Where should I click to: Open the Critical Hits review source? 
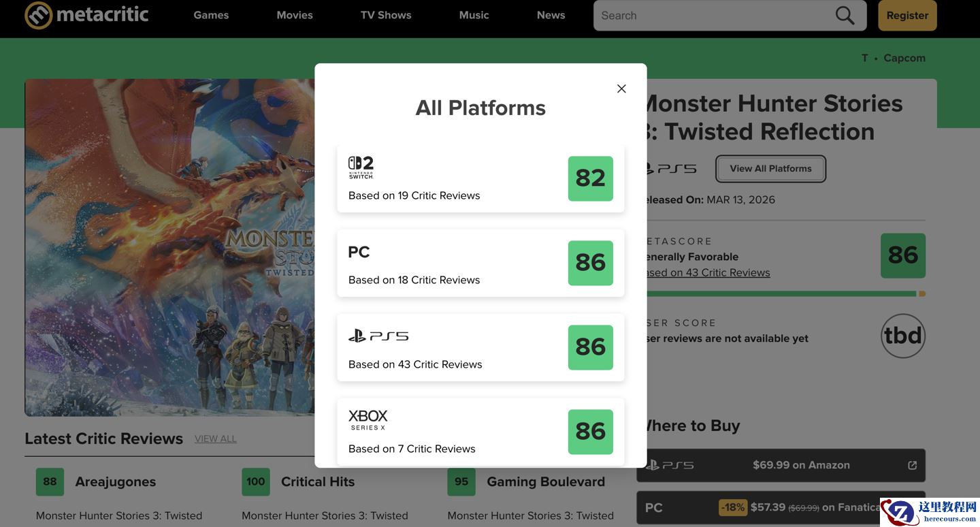coord(318,481)
